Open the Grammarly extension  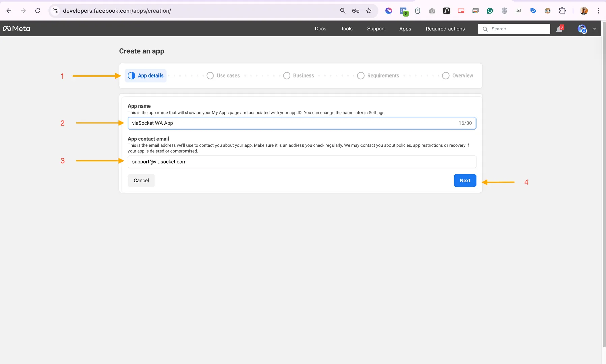coord(490,11)
